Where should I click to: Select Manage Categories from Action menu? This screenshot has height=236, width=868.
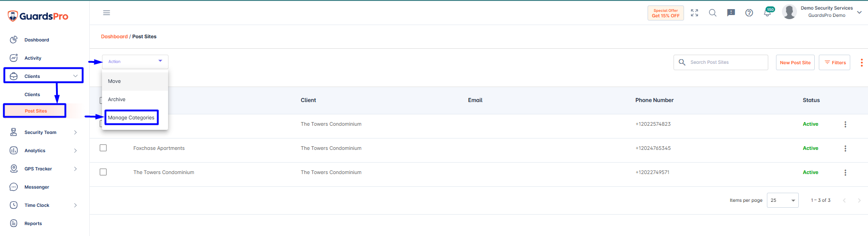pyautogui.click(x=131, y=118)
